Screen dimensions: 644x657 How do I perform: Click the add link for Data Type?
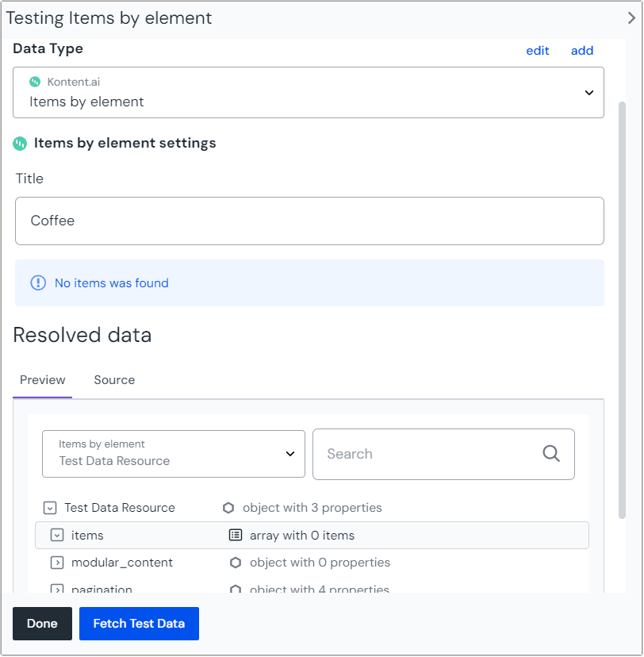pos(582,51)
